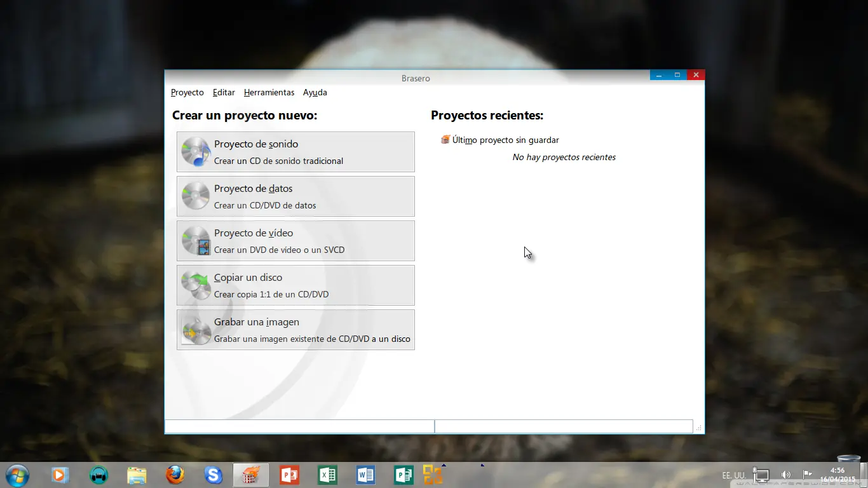Click the 'No hay proyectos recientes' message
The height and width of the screenshot is (488, 868).
coord(564,157)
